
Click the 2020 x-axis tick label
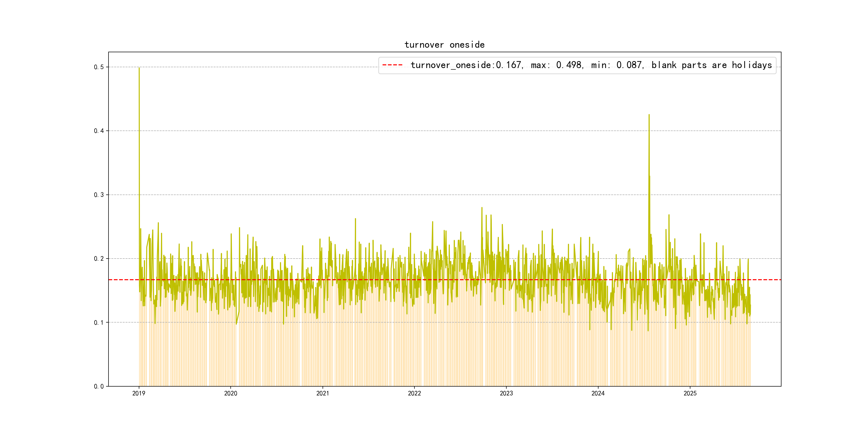pyautogui.click(x=230, y=393)
